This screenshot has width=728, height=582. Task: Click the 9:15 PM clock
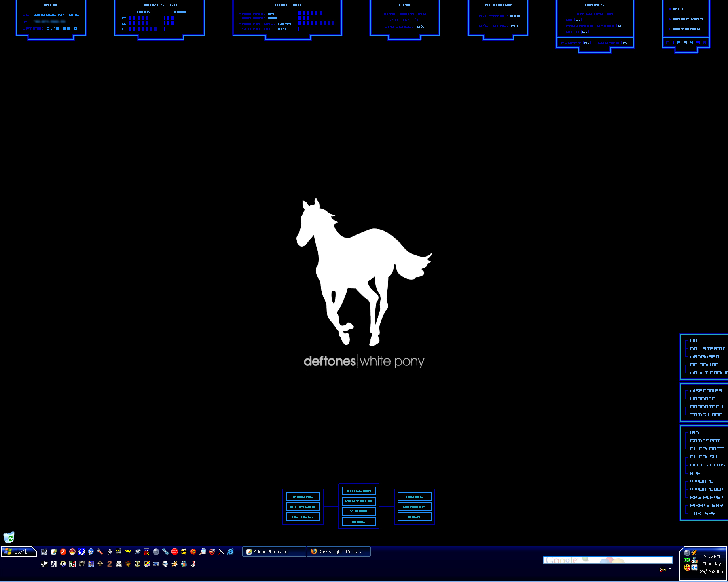pyautogui.click(x=712, y=556)
